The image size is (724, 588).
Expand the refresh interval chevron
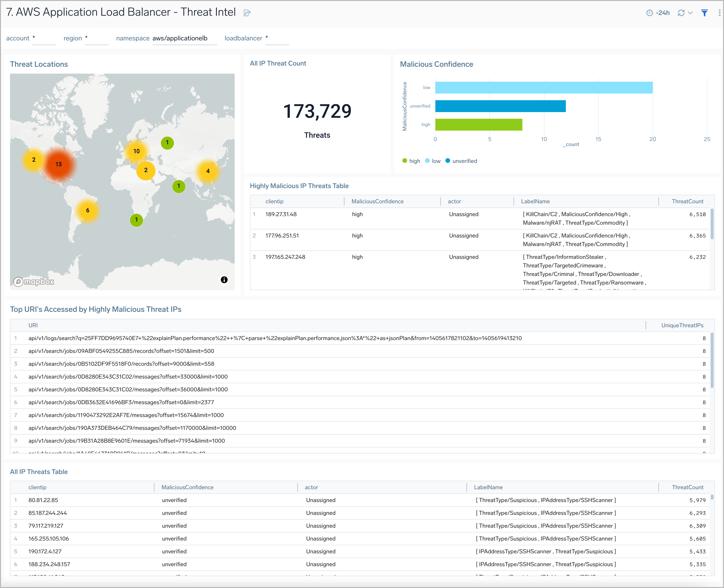(x=690, y=13)
